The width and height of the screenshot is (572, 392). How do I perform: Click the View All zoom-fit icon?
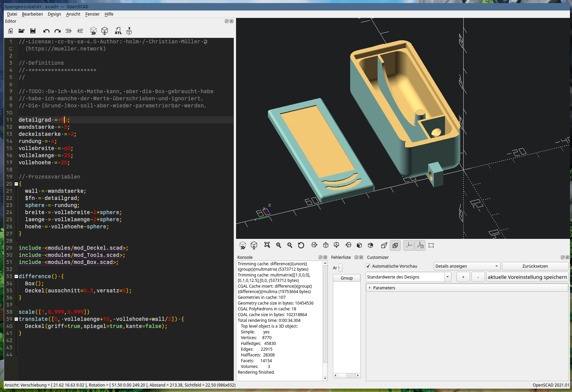[267, 245]
